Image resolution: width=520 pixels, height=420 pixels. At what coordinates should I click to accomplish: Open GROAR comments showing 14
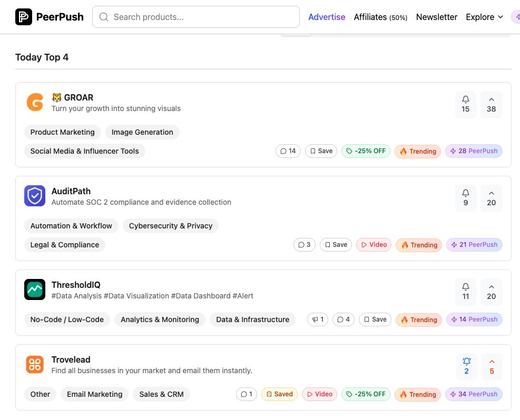click(288, 151)
